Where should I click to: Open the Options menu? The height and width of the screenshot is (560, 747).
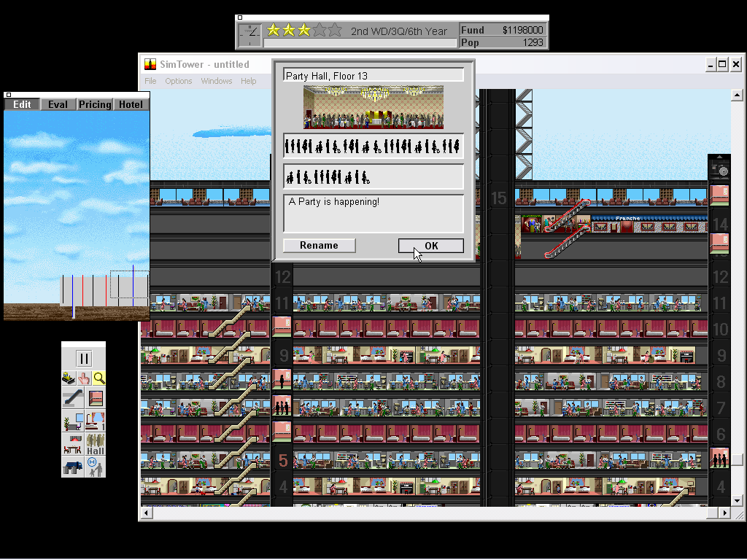click(x=179, y=81)
